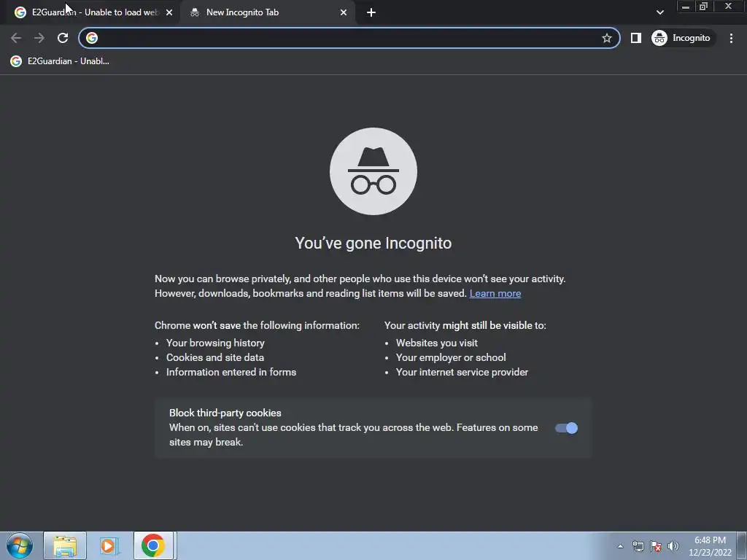
Task: Click 'Your internet service provider' text
Action: tap(462, 373)
